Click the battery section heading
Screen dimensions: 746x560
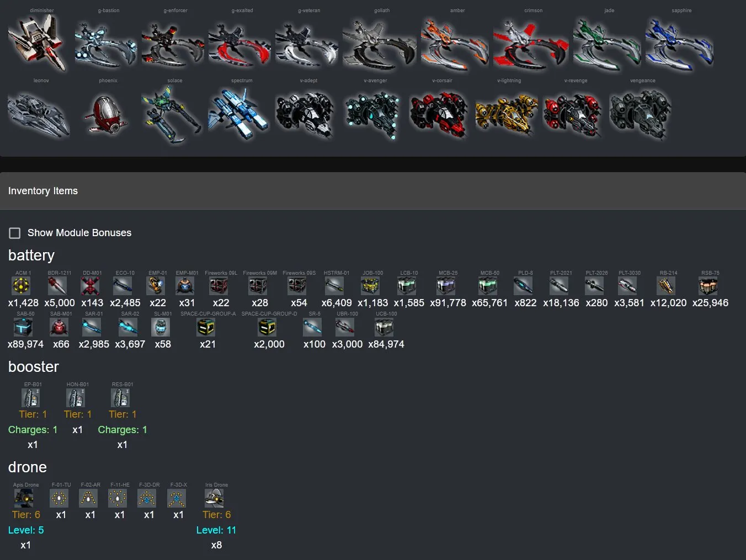31,255
